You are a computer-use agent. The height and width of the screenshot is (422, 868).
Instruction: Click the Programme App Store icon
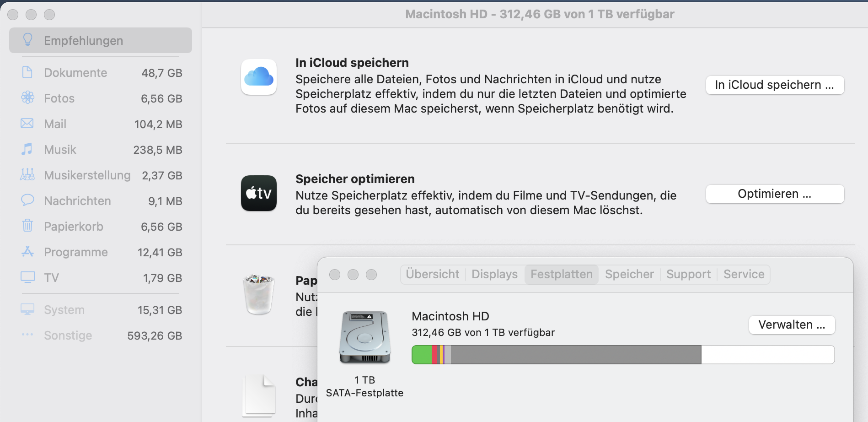tap(27, 252)
